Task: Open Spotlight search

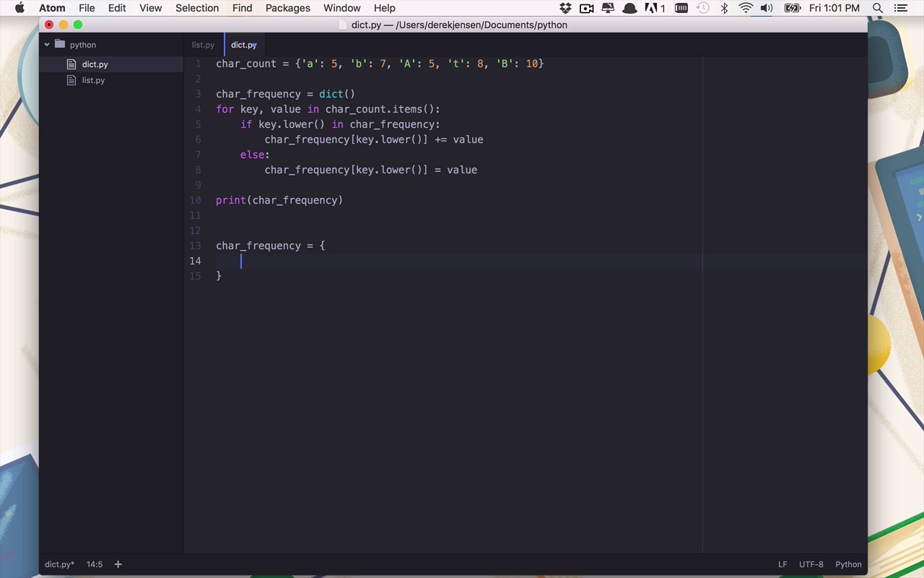Action: (878, 8)
